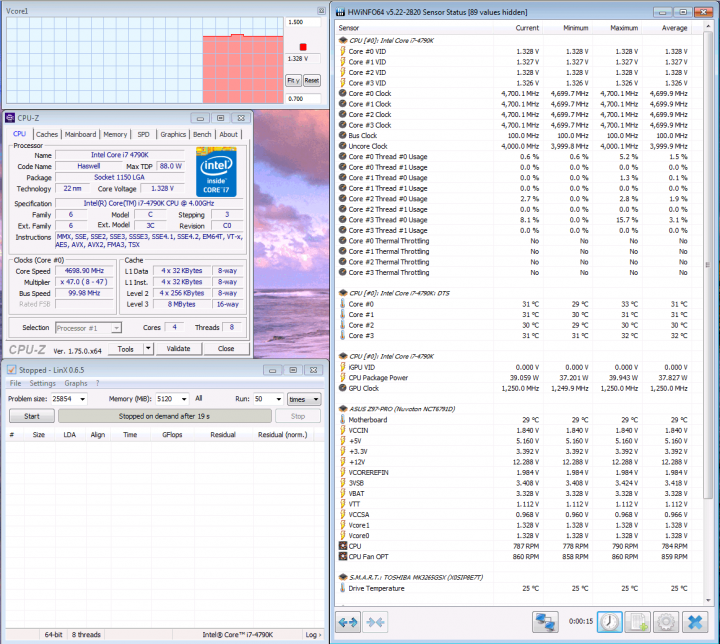Click Core #0 DTS thermometer icon

(343, 304)
